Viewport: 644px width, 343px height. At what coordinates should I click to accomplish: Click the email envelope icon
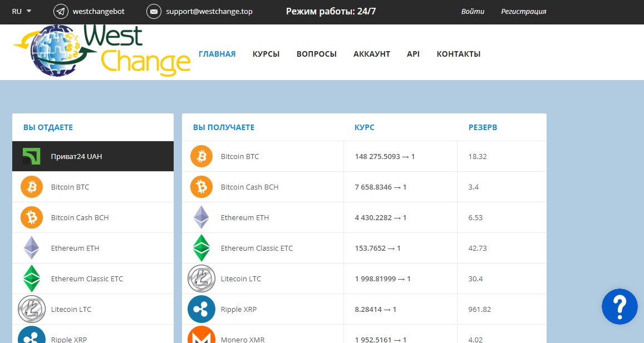coord(154,12)
